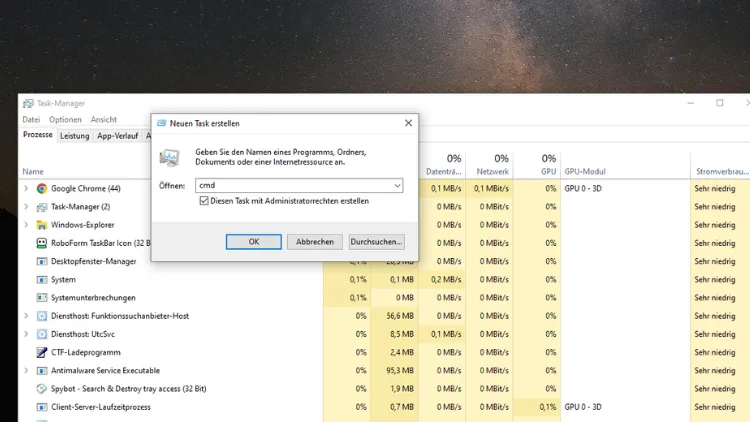Viewport: 750px width, 422px height.
Task: Expand the Google Chrome (44) process group
Action: pos(26,189)
